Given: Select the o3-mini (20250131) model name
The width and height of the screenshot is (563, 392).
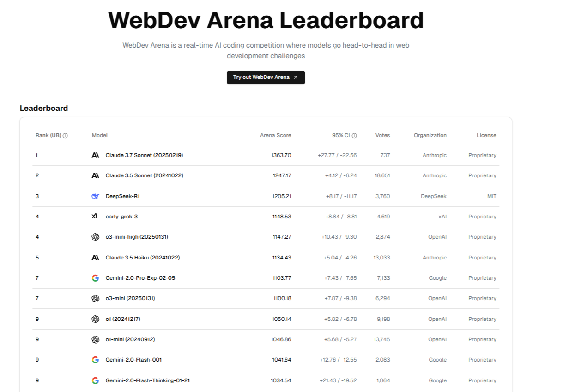Looking at the screenshot, I should point(130,298).
